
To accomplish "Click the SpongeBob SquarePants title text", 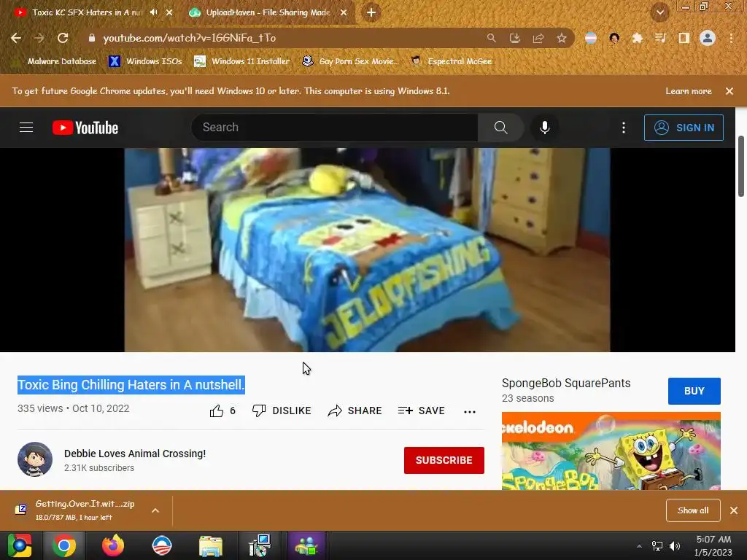I will pyautogui.click(x=566, y=384).
